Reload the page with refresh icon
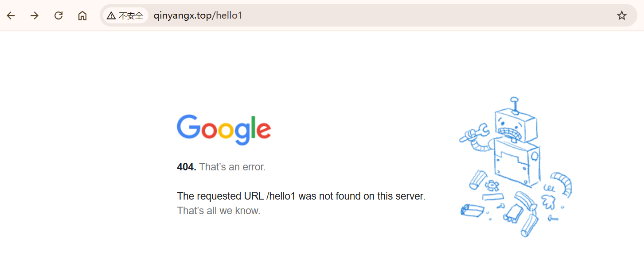Screen dimensions: 644x254 pos(59,15)
